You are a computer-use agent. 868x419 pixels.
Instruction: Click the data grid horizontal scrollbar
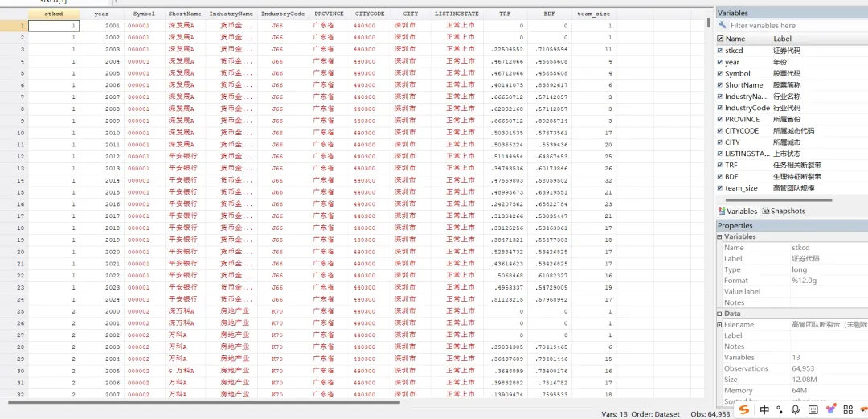203,402
